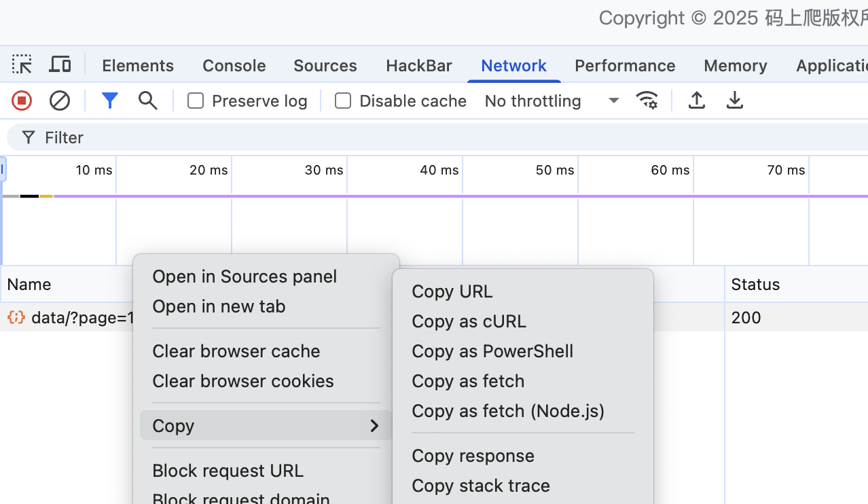Select Copy as cURL
This screenshot has width=868, height=504.
[x=469, y=321]
